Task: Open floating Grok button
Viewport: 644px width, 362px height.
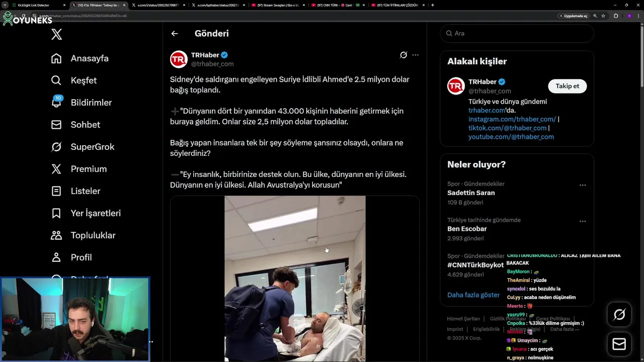Action: click(x=619, y=315)
